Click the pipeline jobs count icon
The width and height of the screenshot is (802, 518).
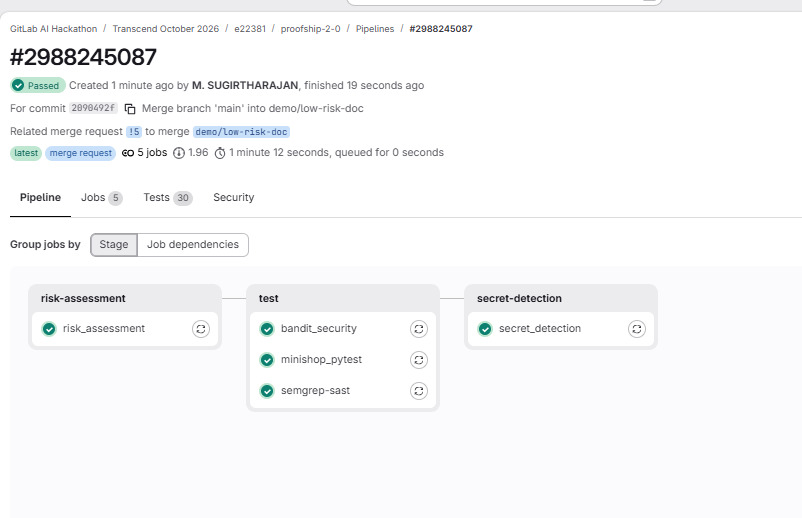[x=128, y=153]
